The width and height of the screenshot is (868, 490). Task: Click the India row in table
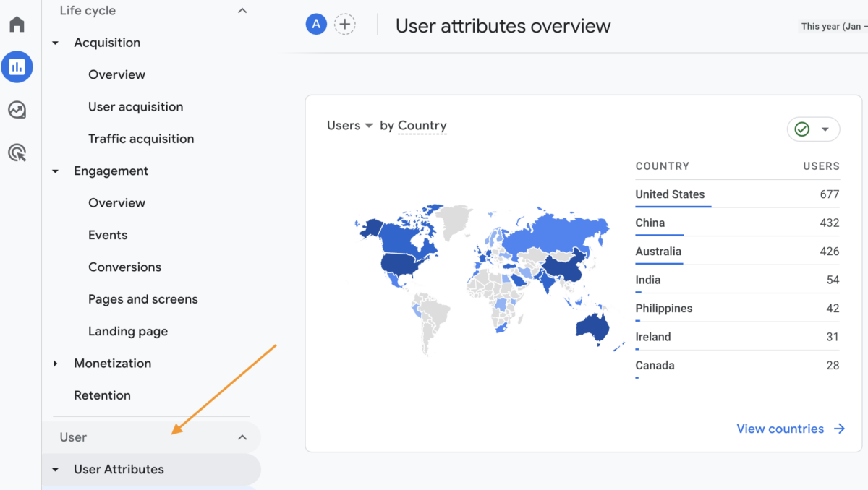pos(737,280)
